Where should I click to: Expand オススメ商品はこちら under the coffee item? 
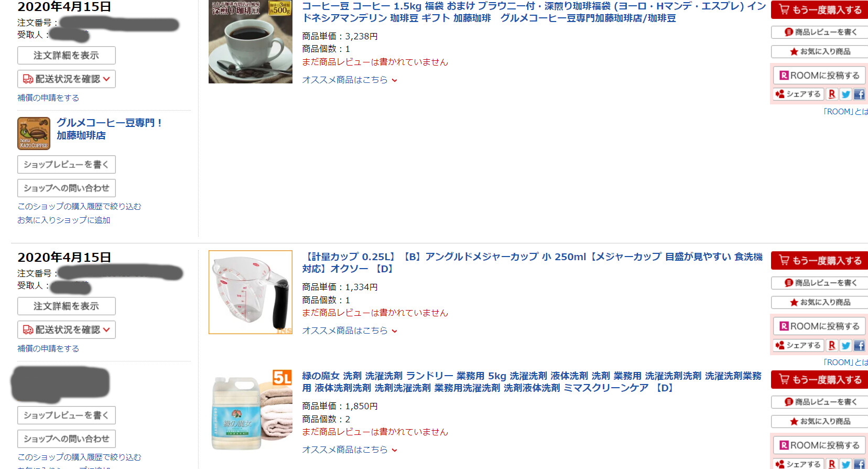(x=350, y=80)
